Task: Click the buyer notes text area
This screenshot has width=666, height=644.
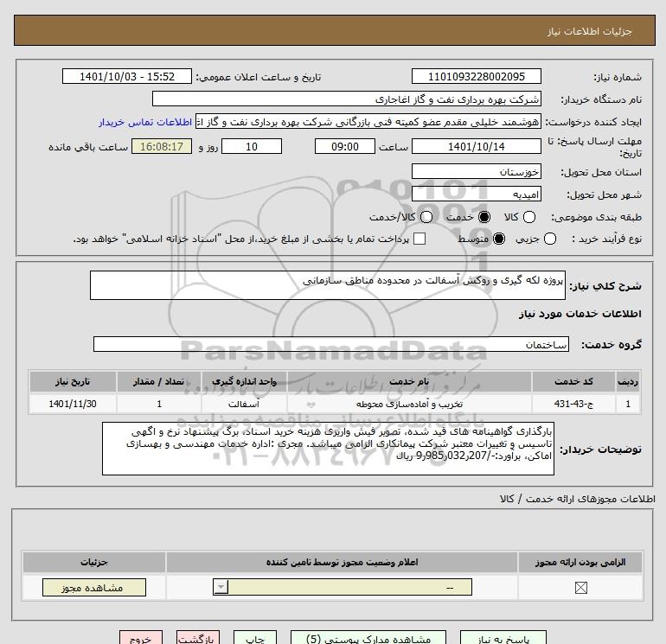Action: (x=328, y=449)
